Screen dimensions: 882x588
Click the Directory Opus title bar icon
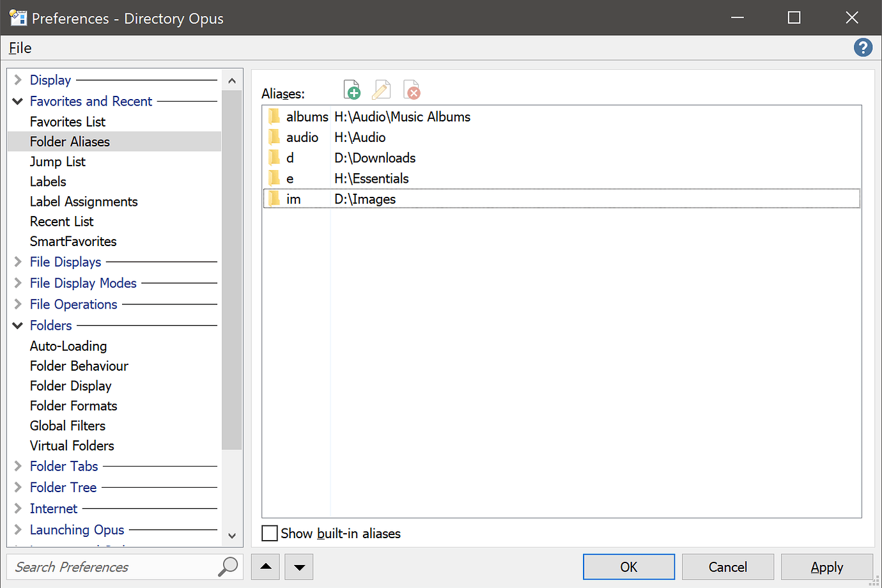pos(18,18)
